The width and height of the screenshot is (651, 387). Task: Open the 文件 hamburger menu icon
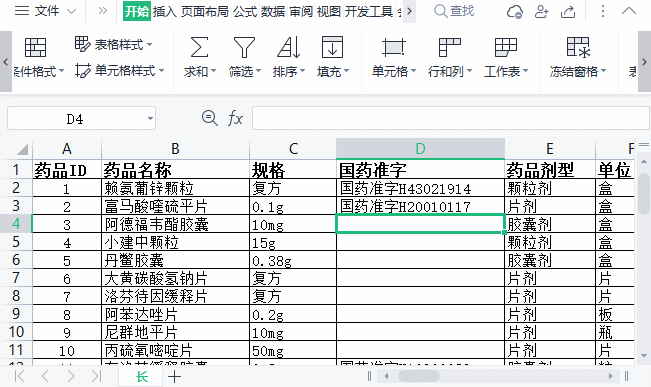22,11
